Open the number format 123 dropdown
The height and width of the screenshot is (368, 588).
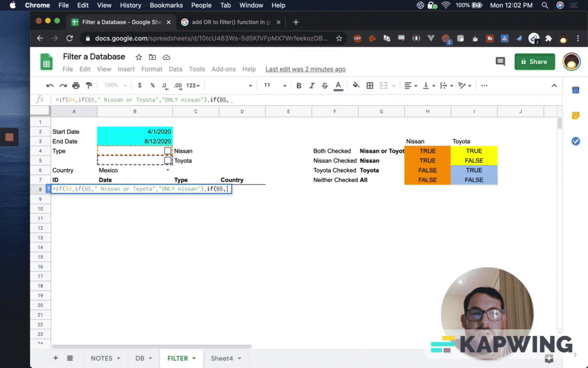pos(193,86)
